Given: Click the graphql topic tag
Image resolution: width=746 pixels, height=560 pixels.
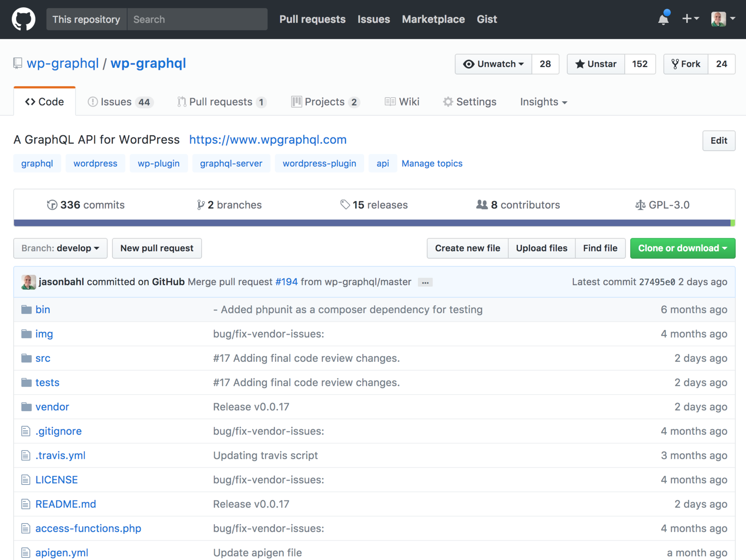Looking at the screenshot, I should [37, 163].
